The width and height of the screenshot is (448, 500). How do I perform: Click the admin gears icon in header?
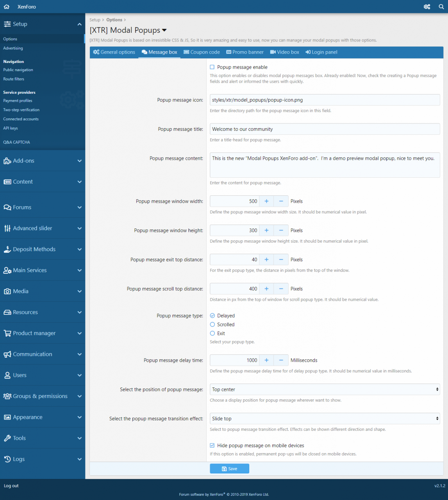click(427, 7)
